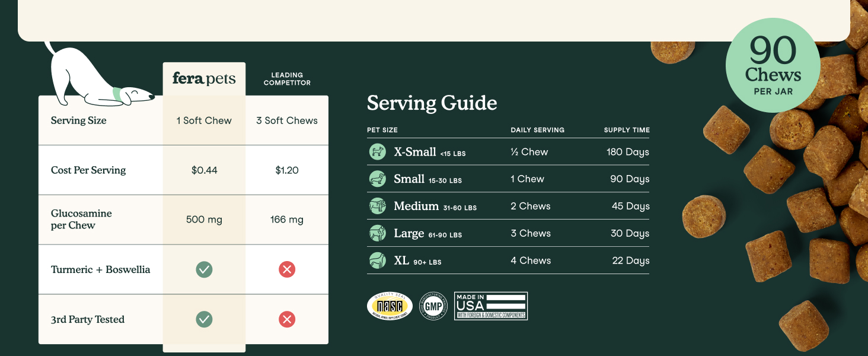Click the X-Small dog size icon
The width and height of the screenshot is (868, 356).
click(377, 152)
